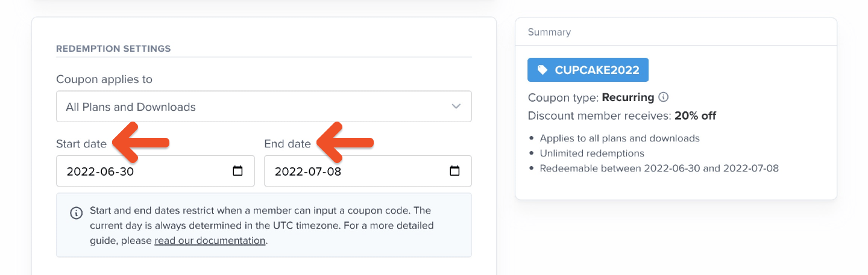Click the Coupon applies to label
This screenshot has height=275, width=868.
tap(104, 79)
